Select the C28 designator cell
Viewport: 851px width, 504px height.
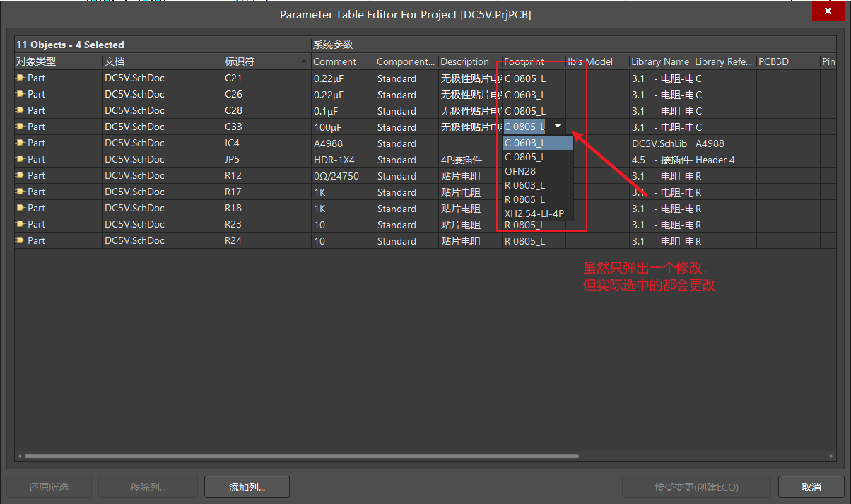(267, 110)
